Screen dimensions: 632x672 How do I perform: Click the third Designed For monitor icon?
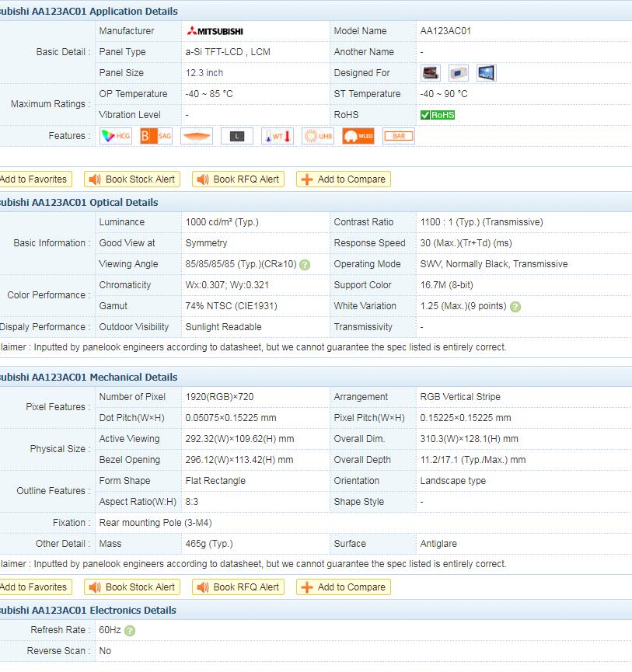point(486,73)
